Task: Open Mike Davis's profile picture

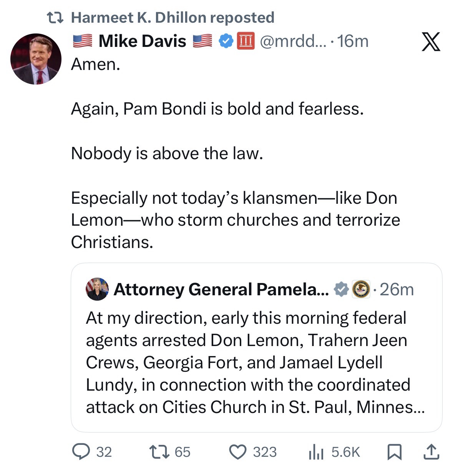Action: (36, 59)
